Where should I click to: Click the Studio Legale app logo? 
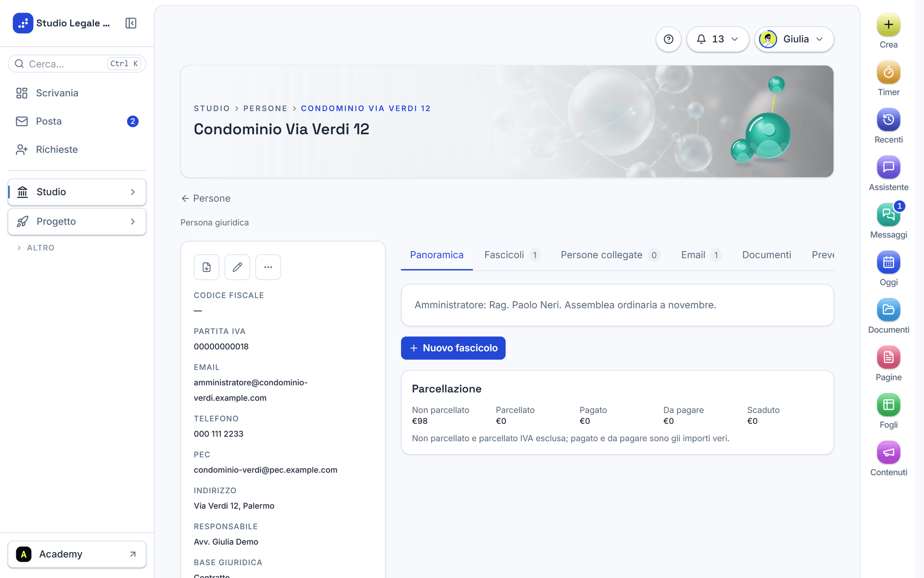pyautogui.click(x=23, y=23)
